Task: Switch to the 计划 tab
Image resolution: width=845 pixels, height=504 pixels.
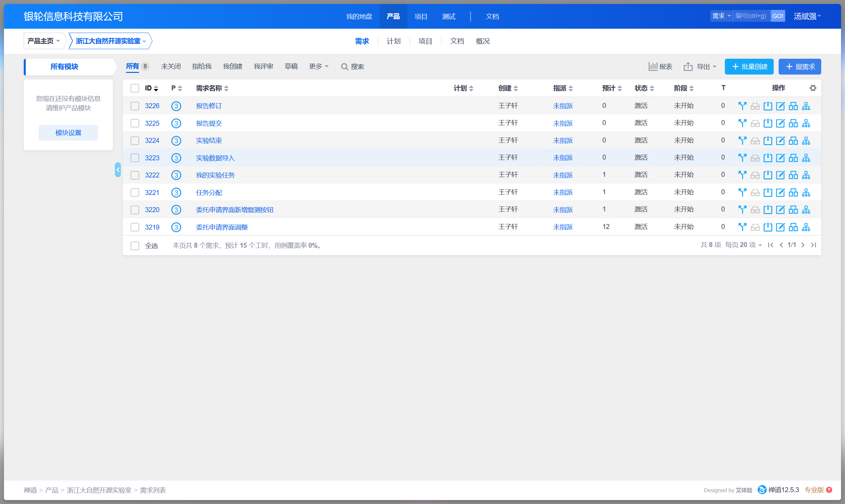Action: (393, 41)
